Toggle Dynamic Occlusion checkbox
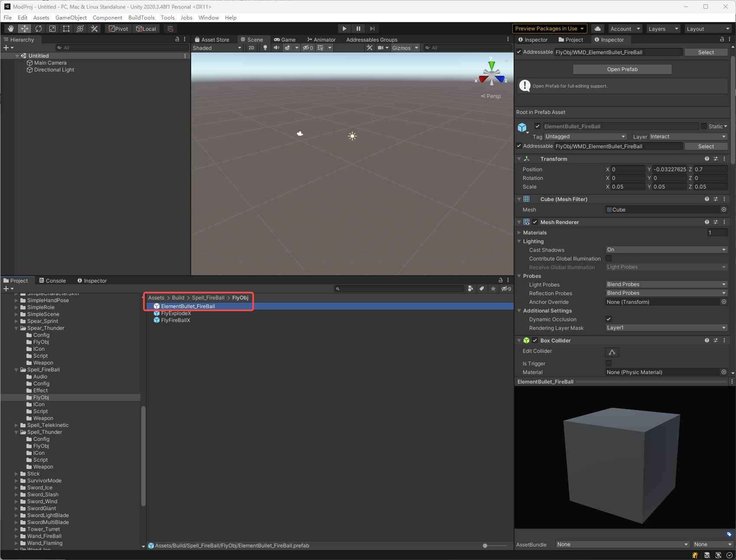The width and height of the screenshot is (736, 560). (609, 319)
